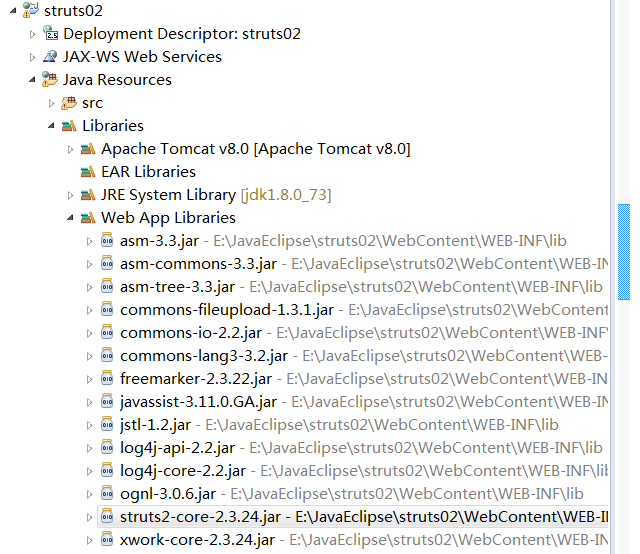Select JRE System Library [jdk1.8.0_73] label
Viewport: 640px width, 554px height.
point(216,195)
